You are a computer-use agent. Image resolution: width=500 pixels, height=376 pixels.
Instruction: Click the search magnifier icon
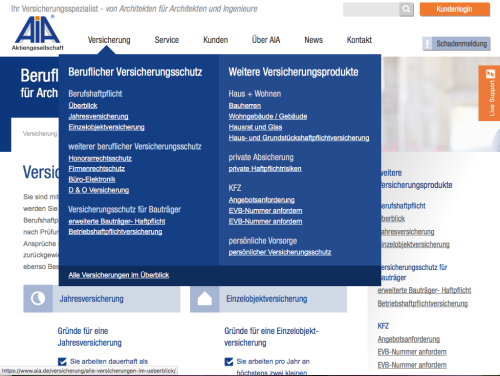click(406, 9)
